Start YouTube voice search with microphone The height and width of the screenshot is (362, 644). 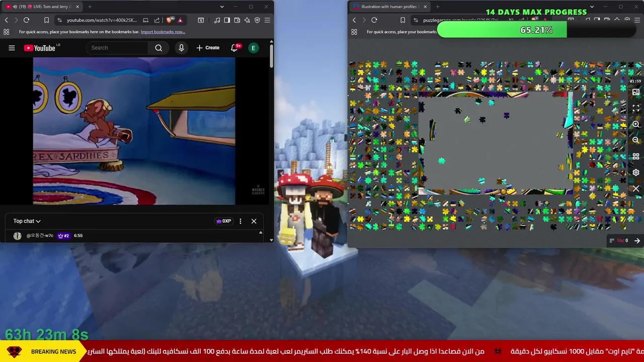point(182,48)
